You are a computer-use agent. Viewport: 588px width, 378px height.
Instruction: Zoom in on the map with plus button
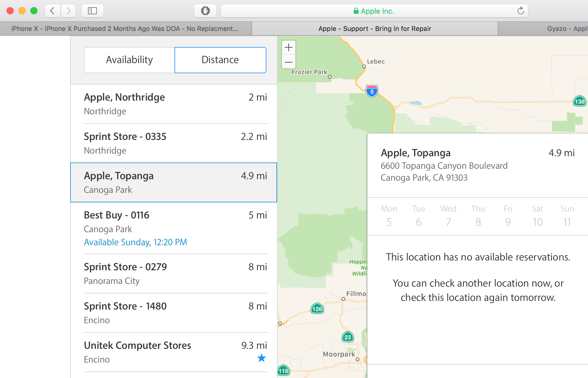(x=289, y=48)
